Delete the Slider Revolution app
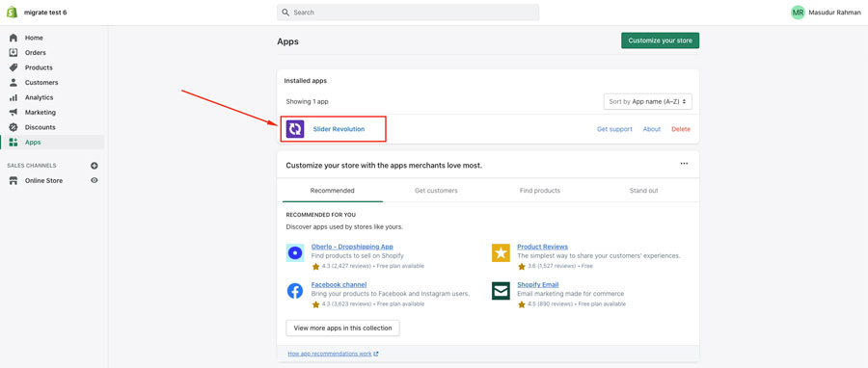This screenshot has height=368, width=868. coord(681,129)
